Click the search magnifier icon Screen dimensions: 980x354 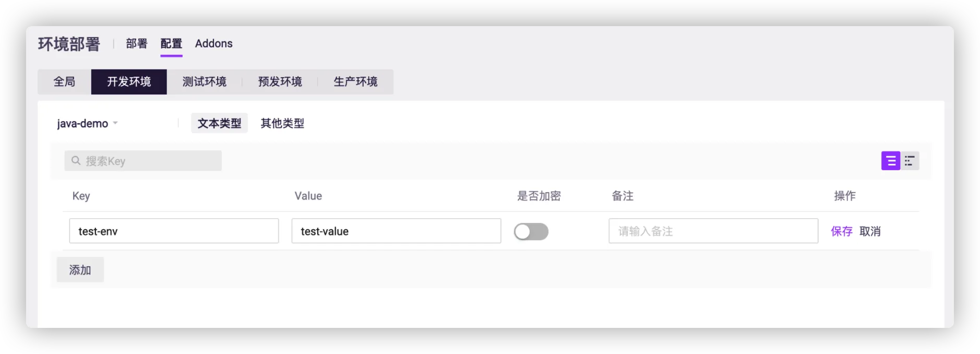point(76,161)
